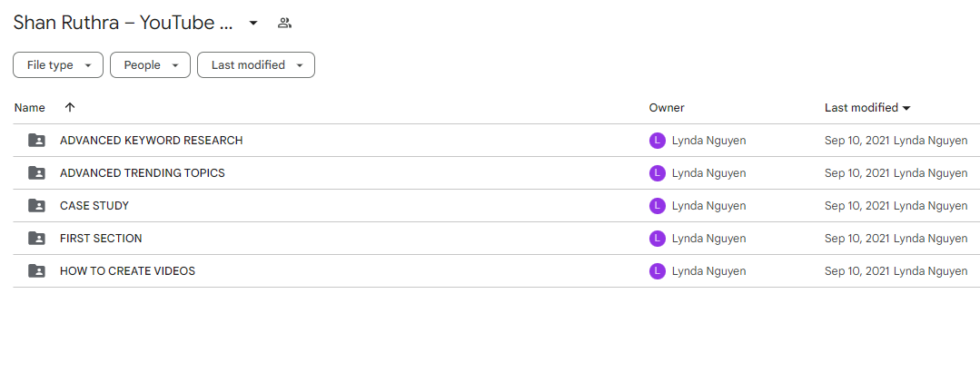Click the HOW TO CREATE VIDEOS folder icon
This screenshot has height=372, width=980.
(37, 271)
